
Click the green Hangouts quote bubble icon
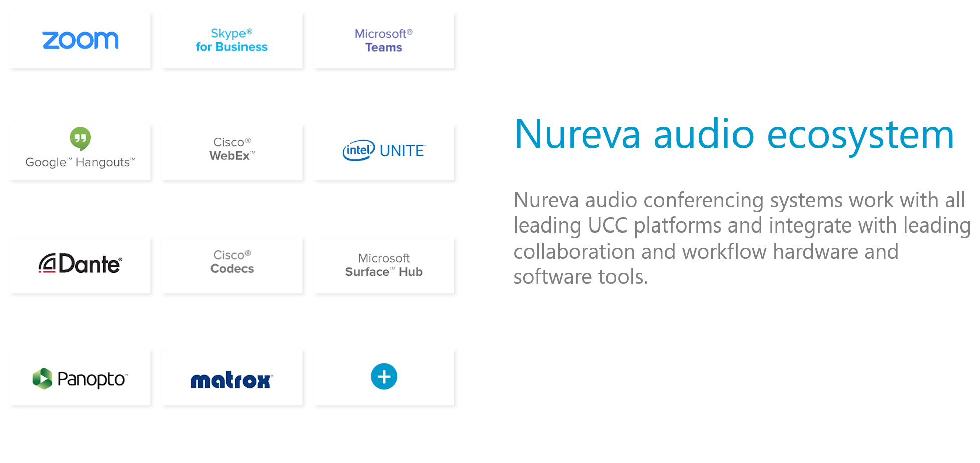coord(80,138)
